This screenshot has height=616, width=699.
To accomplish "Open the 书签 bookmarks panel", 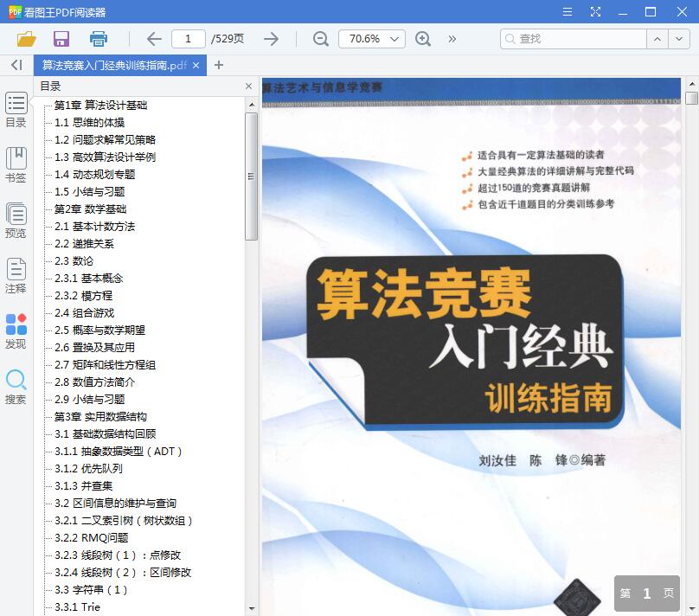I will pos(16,165).
